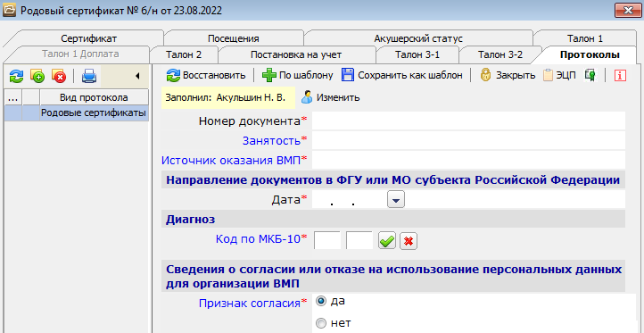Click the second Код по МКБ-10 box
644x333 pixels.
pyautogui.click(x=359, y=239)
